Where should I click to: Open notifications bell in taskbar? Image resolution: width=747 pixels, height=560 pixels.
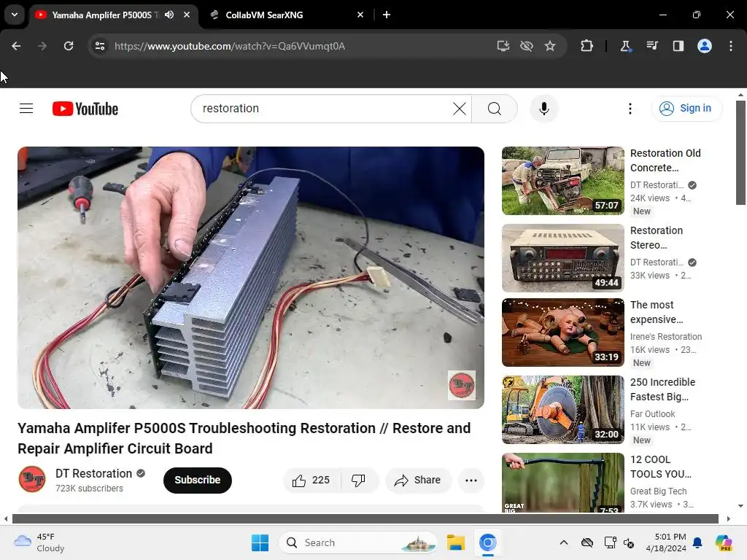pos(697,542)
